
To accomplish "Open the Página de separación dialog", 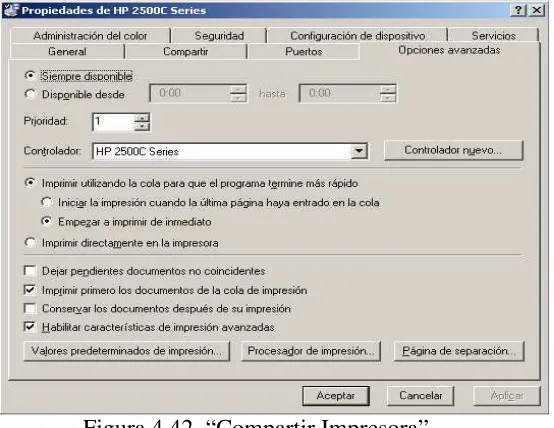I will coord(459,351).
